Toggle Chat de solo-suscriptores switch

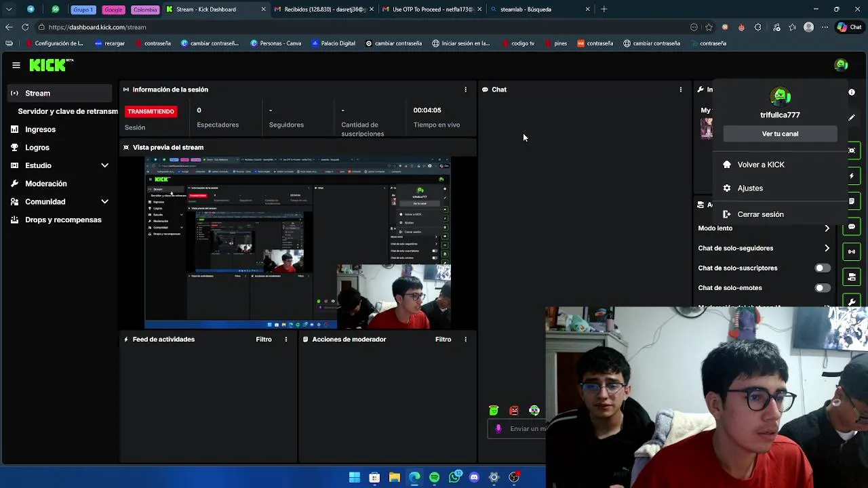click(x=822, y=268)
